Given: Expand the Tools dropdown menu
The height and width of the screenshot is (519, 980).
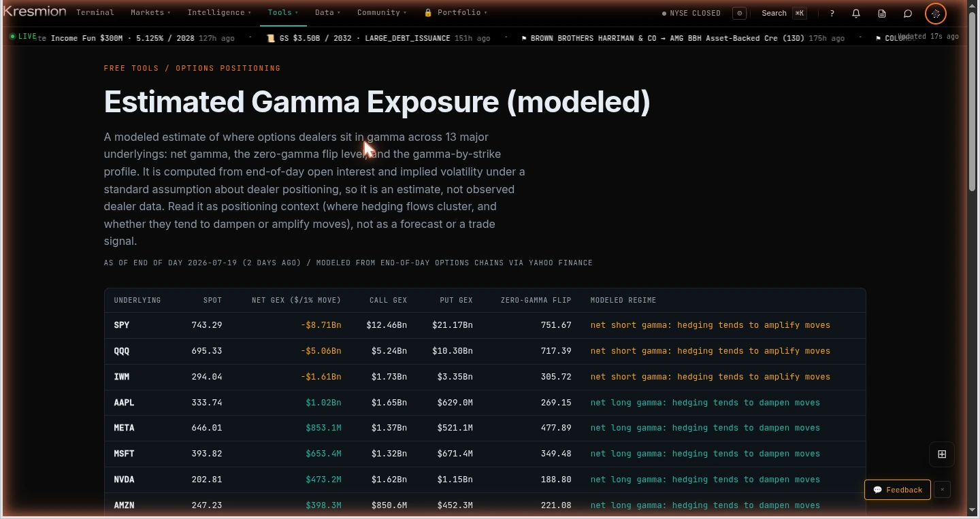Looking at the screenshot, I should [x=282, y=12].
